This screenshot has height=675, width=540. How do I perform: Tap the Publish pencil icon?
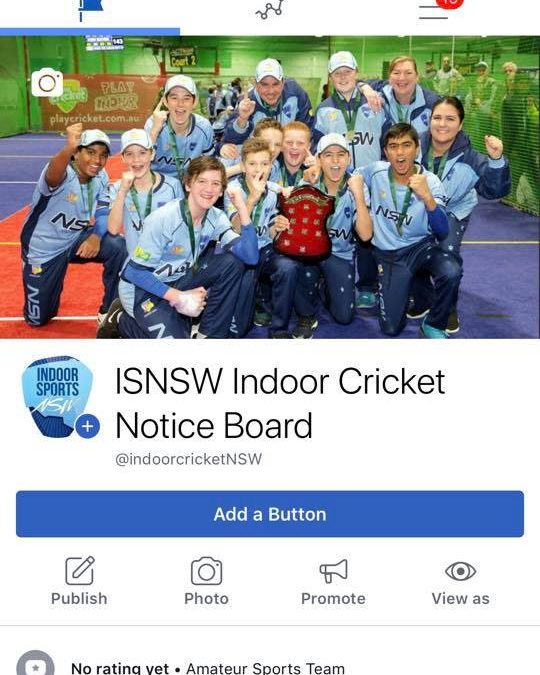coord(80,570)
